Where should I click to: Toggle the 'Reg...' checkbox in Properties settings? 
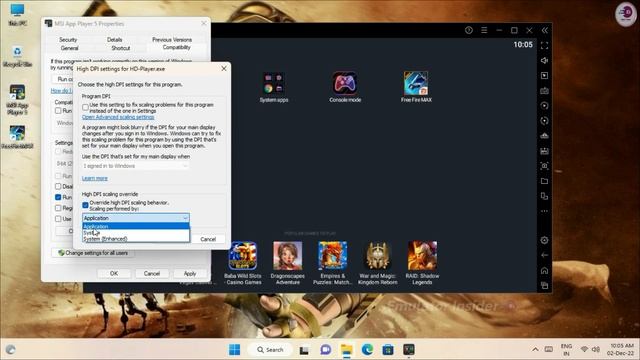tap(58, 208)
